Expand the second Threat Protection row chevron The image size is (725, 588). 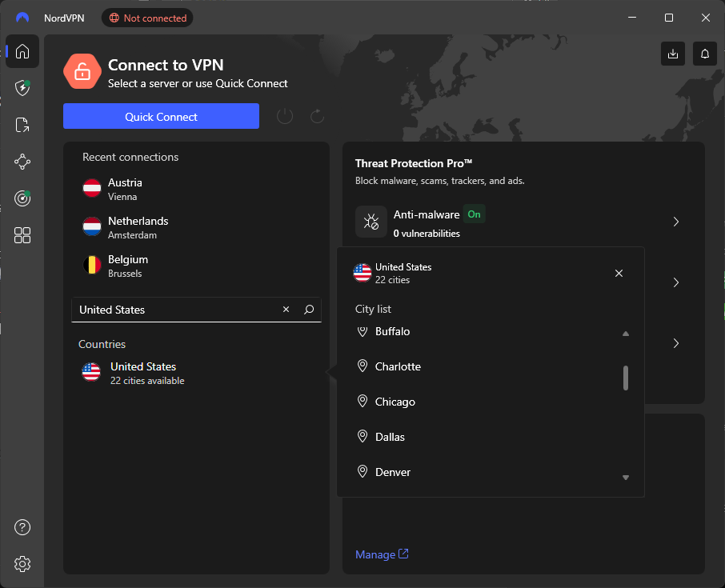tap(676, 282)
